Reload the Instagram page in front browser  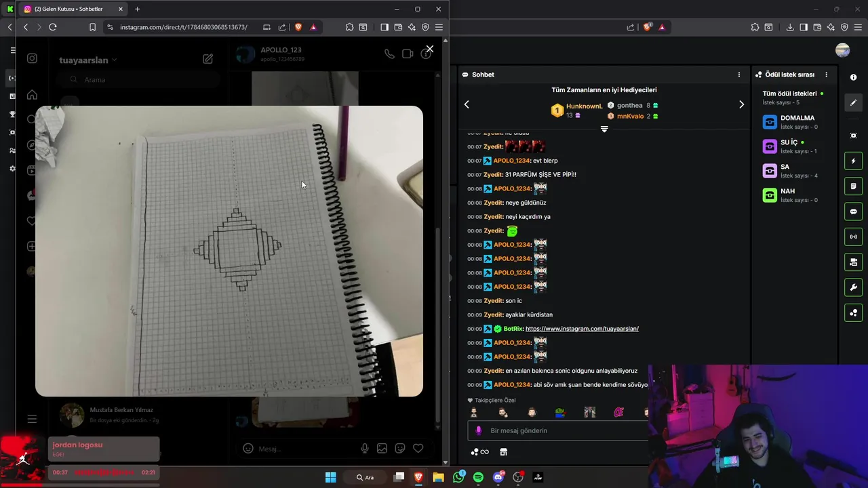coord(52,27)
